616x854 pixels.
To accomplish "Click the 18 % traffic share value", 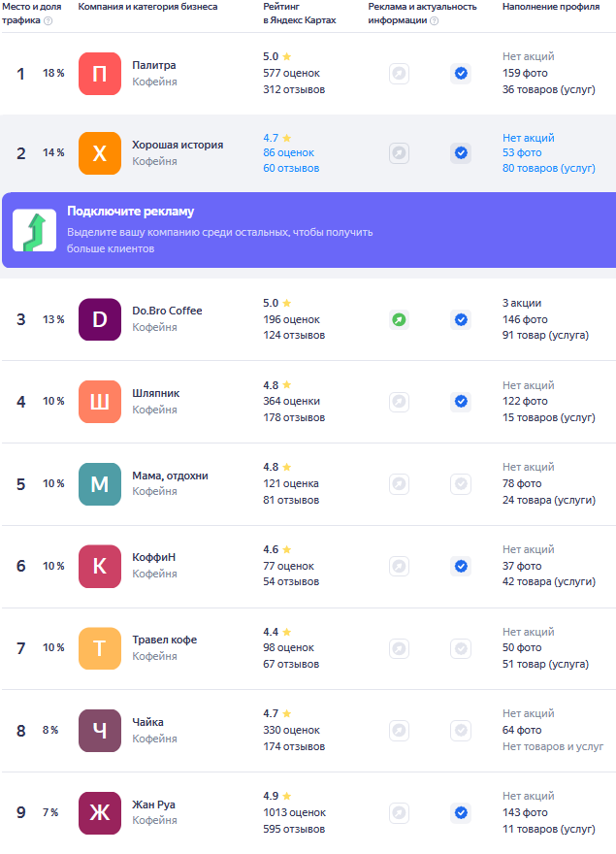I will [53, 73].
